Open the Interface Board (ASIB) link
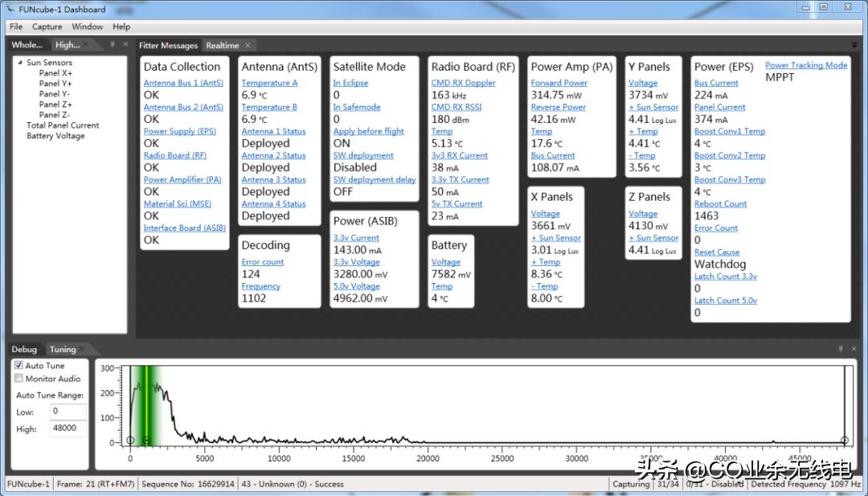The image size is (868, 496). pyautogui.click(x=184, y=228)
